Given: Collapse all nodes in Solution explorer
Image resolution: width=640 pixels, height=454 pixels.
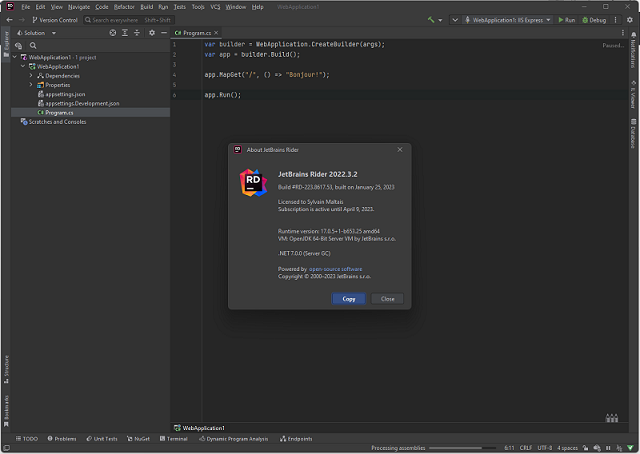Looking at the screenshot, I should pos(138,32).
